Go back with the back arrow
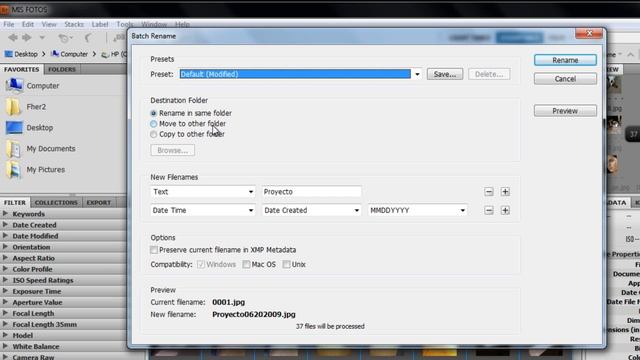This screenshot has width=640, height=360. [x=13, y=38]
